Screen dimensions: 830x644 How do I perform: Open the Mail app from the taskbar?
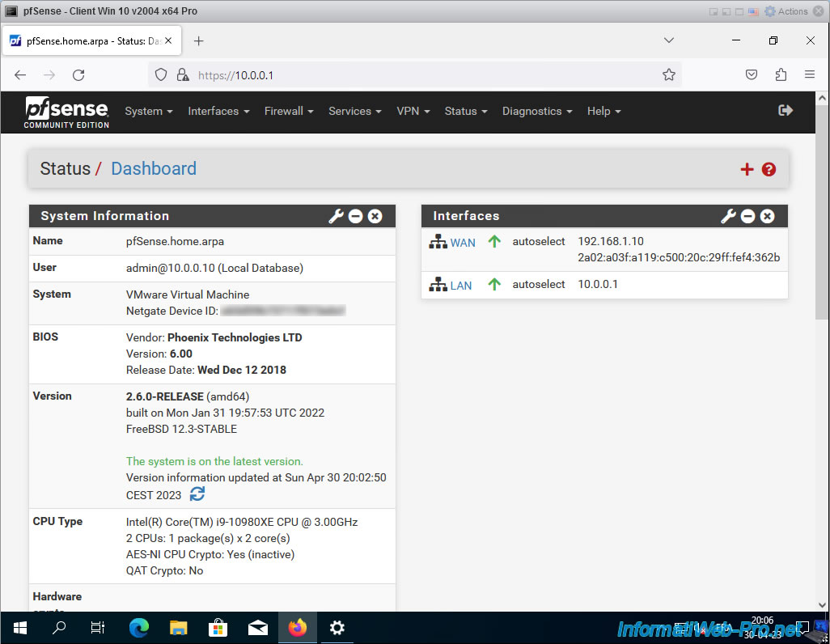tap(258, 628)
